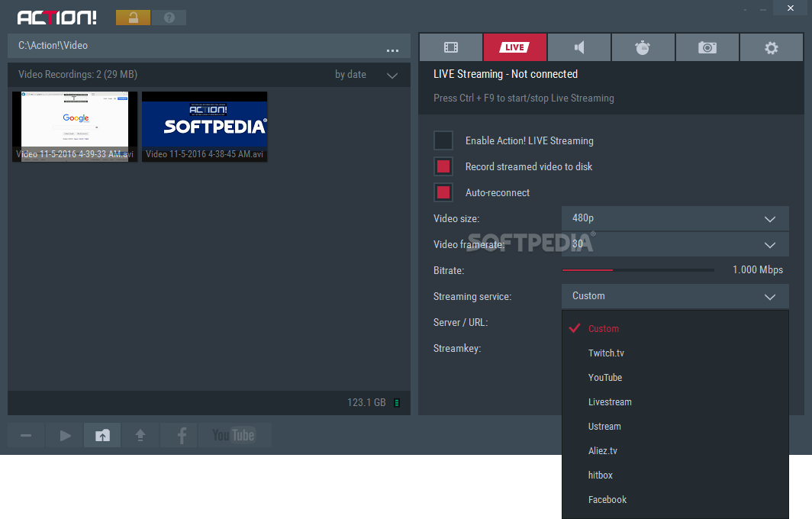
Task: Select Custom in the streaming service list
Action: tap(675, 328)
